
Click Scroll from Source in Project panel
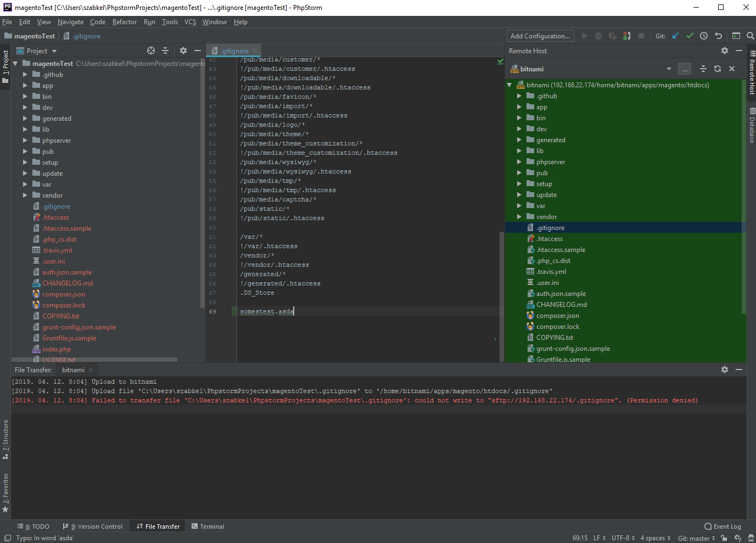(151, 51)
